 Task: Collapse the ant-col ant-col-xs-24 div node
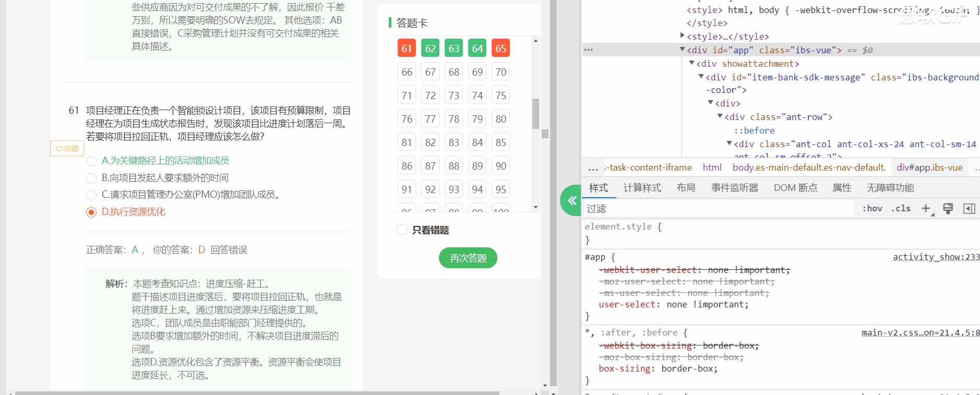(x=730, y=143)
